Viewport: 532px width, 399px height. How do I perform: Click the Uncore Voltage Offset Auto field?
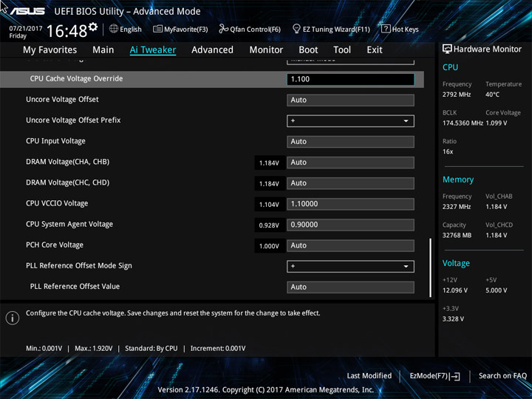pos(350,100)
